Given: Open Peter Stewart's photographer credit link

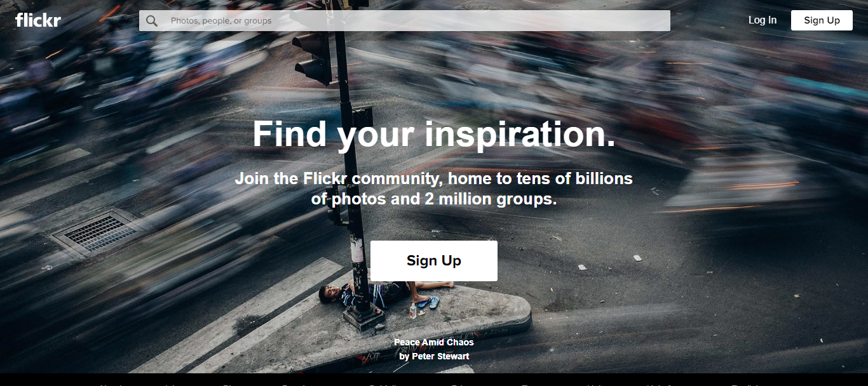Looking at the screenshot, I should click(x=434, y=356).
